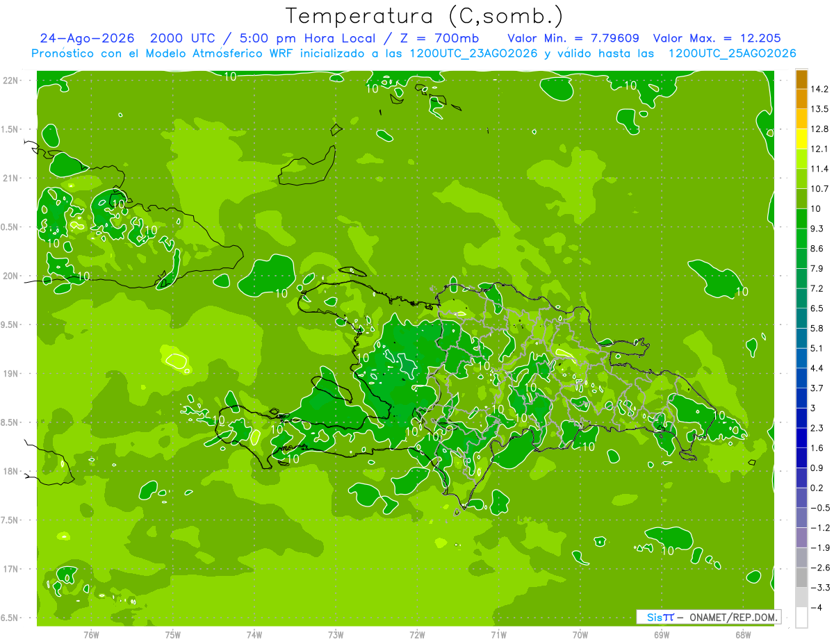The width and height of the screenshot is (834, 644).
Task: Click the 9.3 color scale label
Action: click(817, 229)
